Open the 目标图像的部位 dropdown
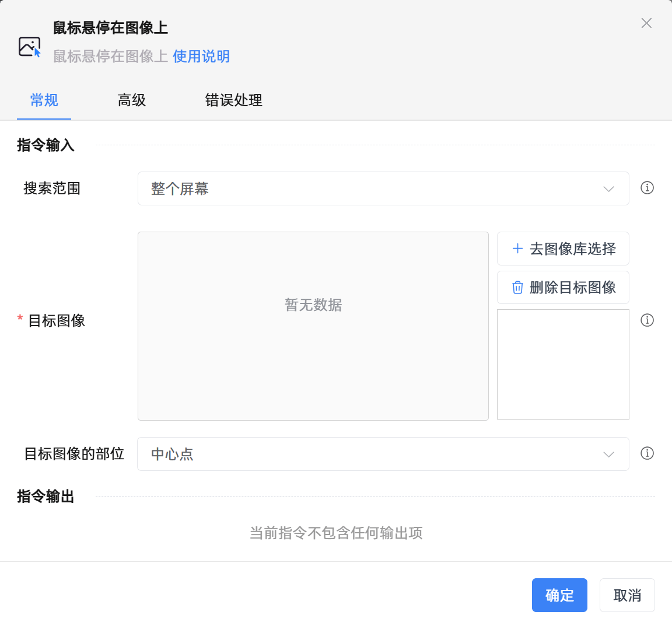The height and width of the screenshot is (629, 672). 383,454
